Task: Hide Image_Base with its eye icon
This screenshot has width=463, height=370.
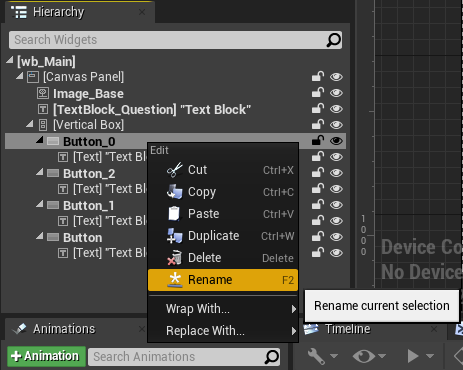Action: (336, 93)
